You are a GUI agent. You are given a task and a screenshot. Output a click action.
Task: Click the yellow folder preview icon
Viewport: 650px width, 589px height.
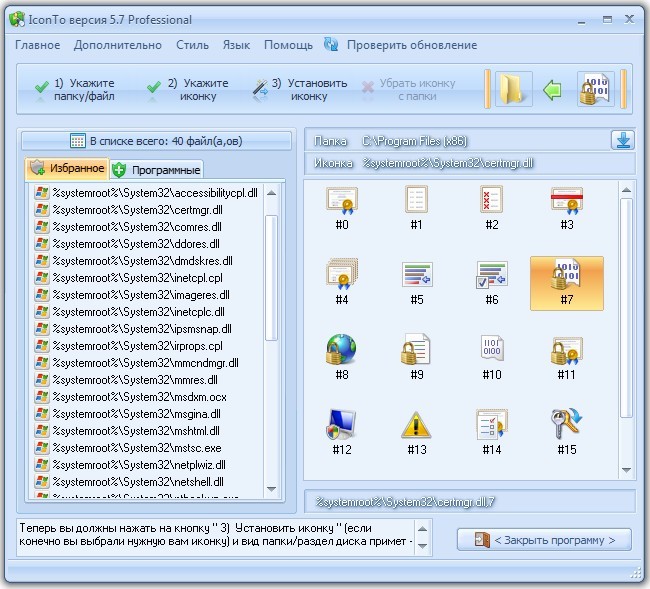(x=514, y=89)
